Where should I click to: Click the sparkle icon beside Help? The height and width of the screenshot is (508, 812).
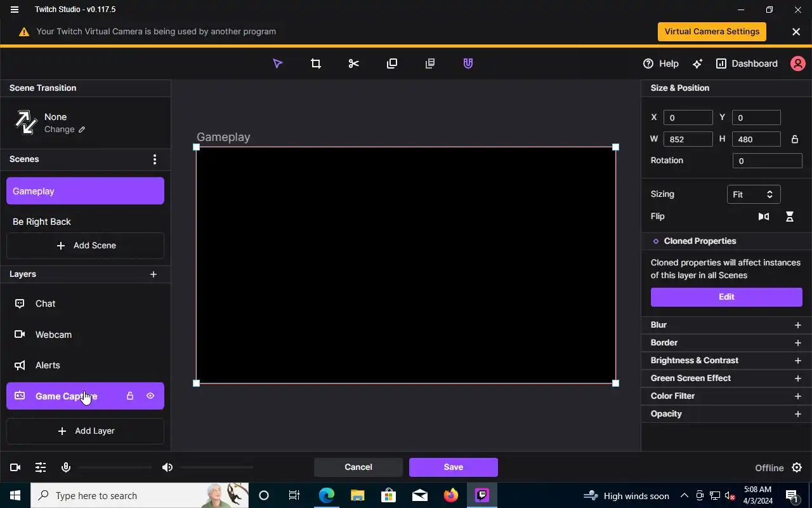697,63
